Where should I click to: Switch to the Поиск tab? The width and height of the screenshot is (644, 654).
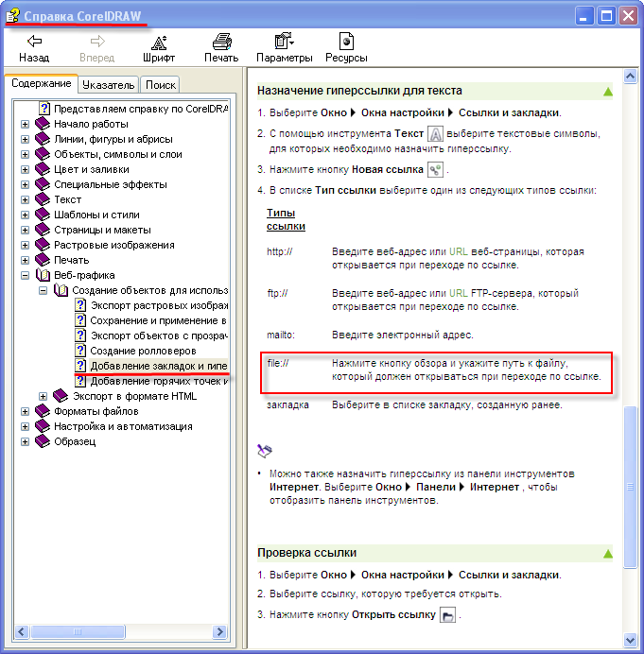pos(160,85)
